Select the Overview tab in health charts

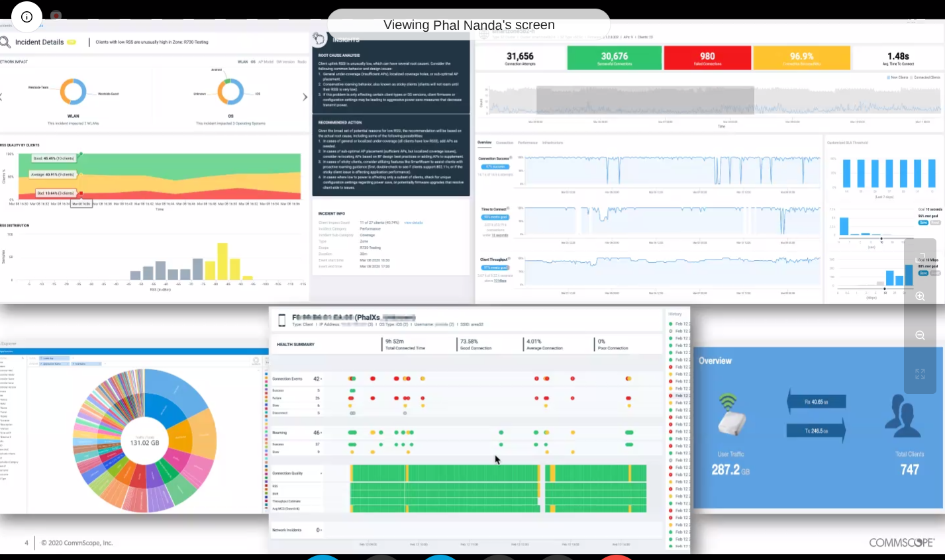pyautogui.click(x=484, y=142)
